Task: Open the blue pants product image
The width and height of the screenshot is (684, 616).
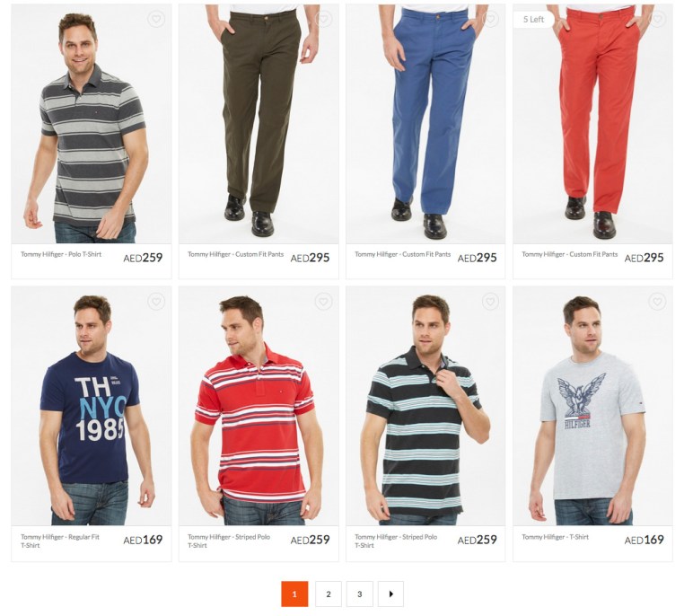Action: 425,124
